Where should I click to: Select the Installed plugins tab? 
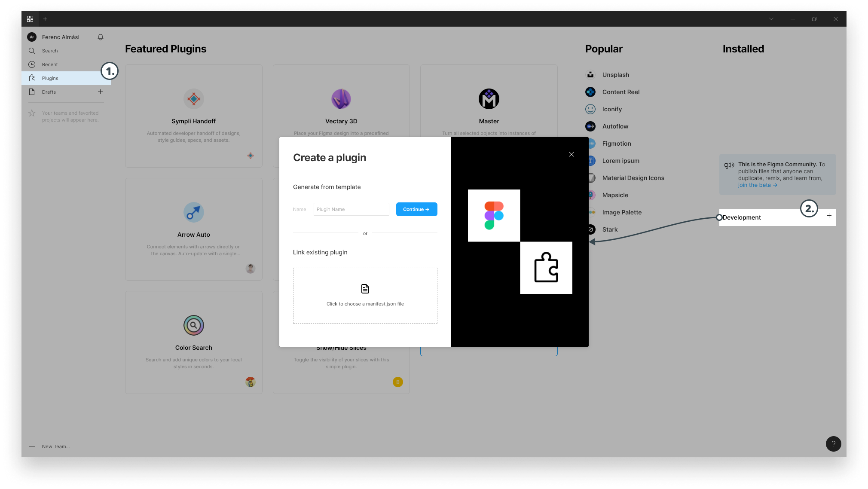[743, 49]
